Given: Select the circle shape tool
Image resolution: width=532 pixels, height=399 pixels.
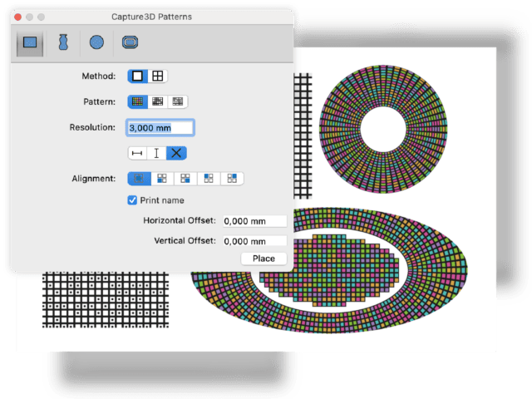Looking at the screenshot, I should pyautogui.click(x=96, y=42).
